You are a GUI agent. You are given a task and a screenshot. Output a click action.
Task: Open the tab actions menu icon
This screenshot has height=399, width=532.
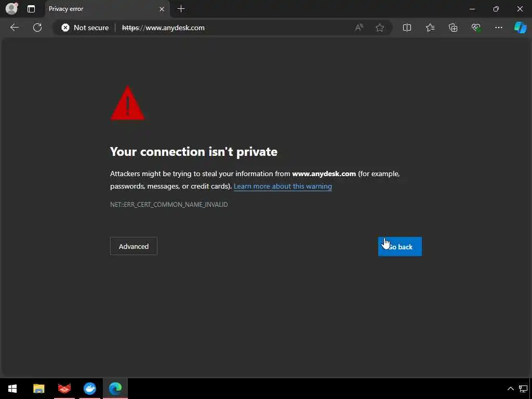(31, 9)
